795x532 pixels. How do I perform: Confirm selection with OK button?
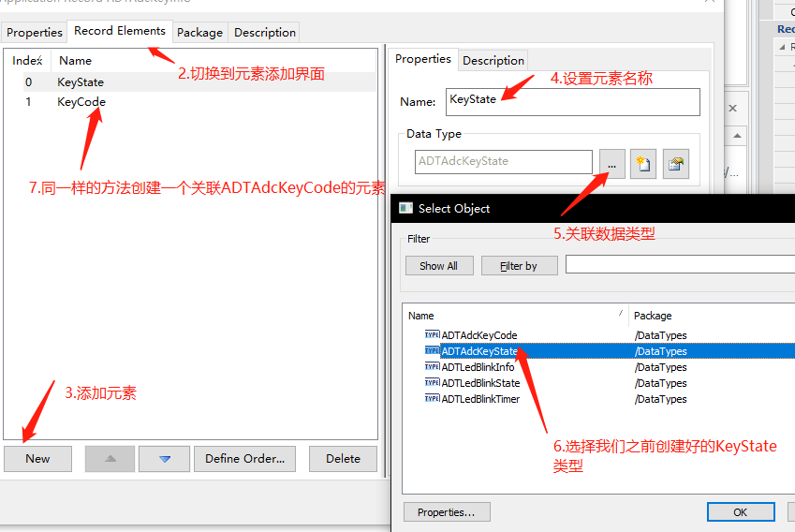[741, 512]
